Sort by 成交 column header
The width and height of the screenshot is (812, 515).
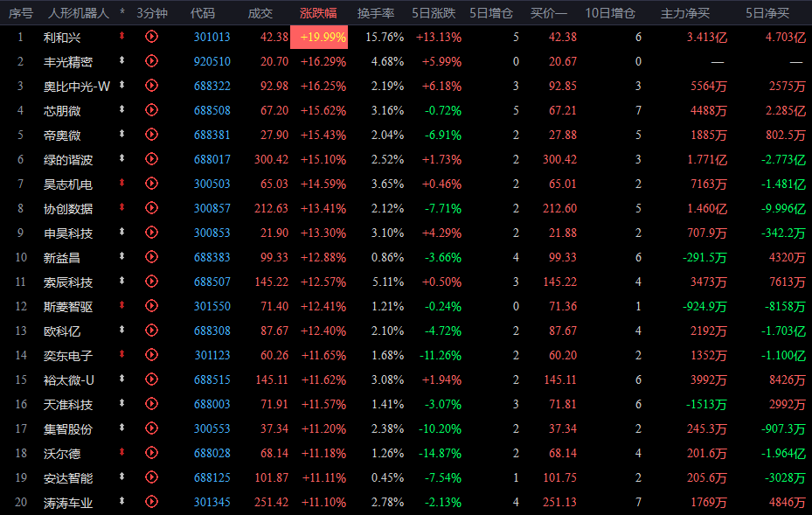260,13
